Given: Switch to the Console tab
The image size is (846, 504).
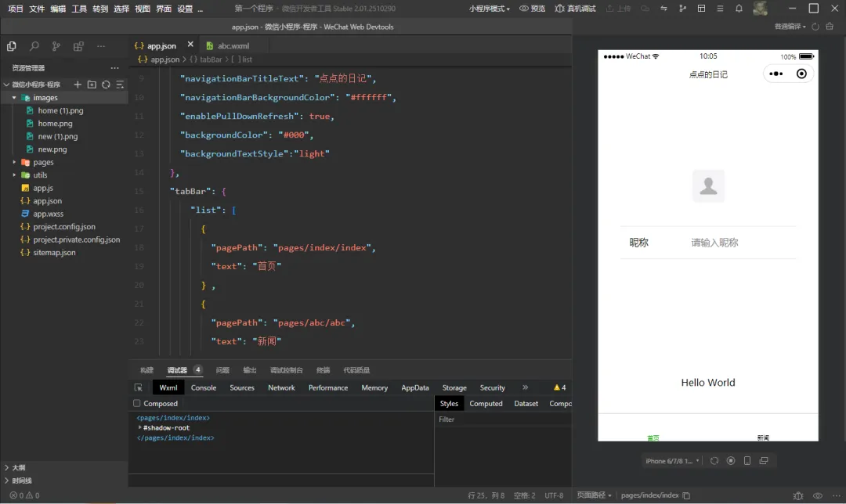Looking at the screenshot, I should coord(204,387).
